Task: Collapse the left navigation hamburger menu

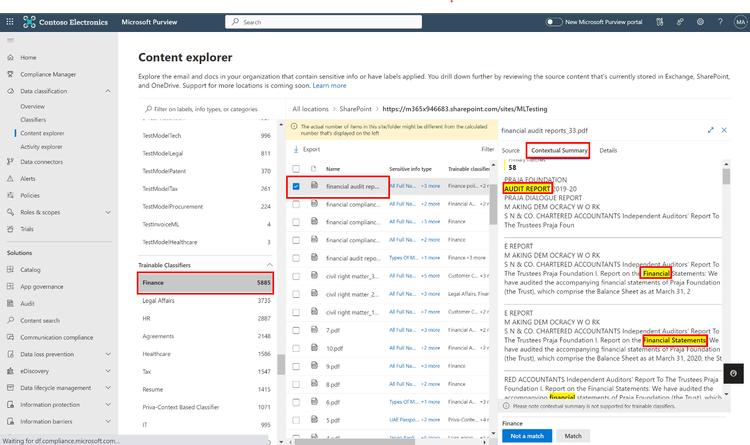Action: (x=11, y=41)
